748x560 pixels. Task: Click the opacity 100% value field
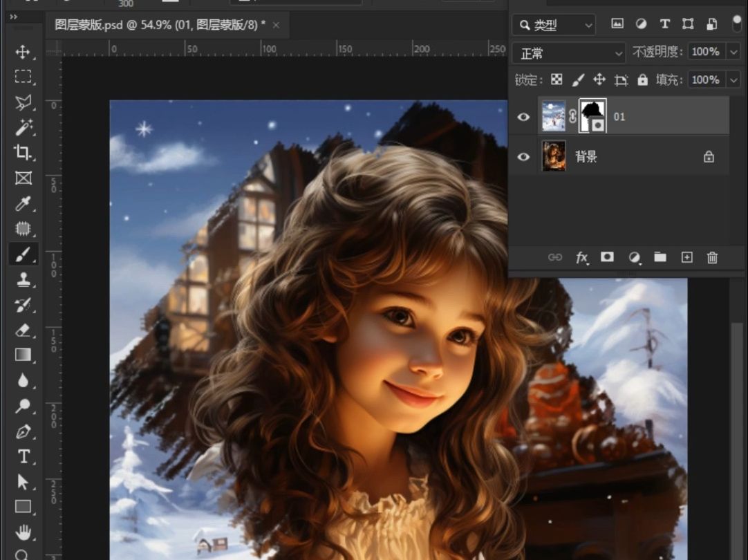point(706,52)
